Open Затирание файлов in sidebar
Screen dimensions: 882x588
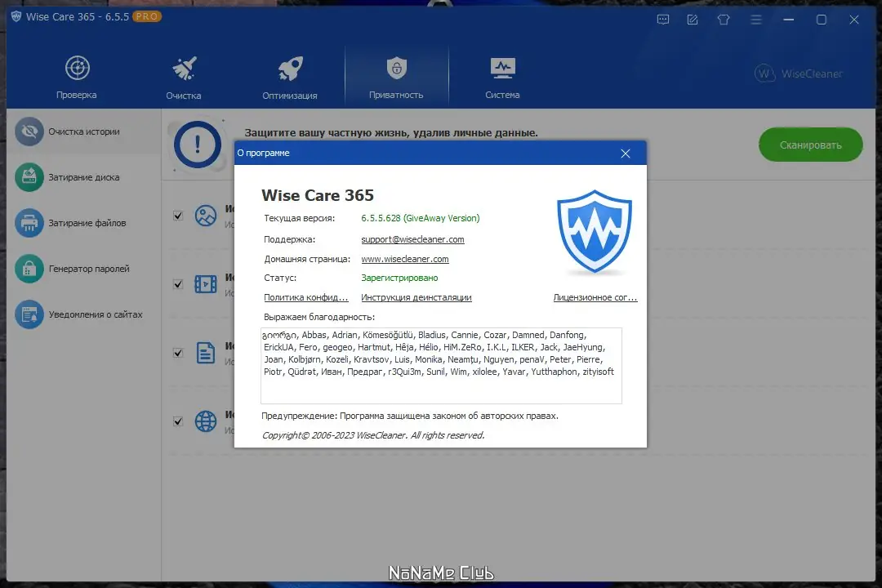tap(83, 223)
